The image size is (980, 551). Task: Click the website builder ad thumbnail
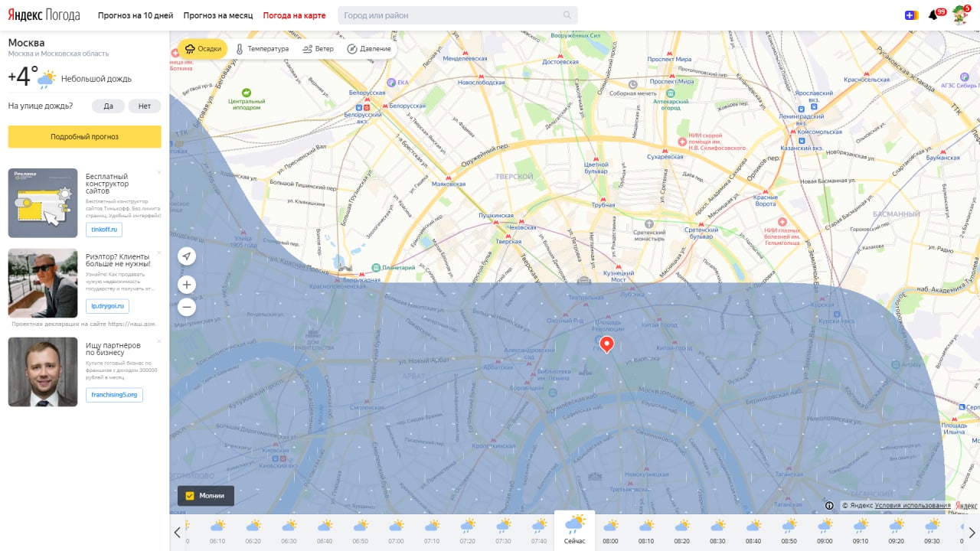tap(43, 203)
